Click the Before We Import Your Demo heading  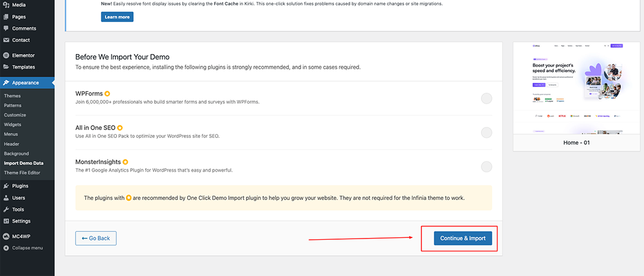pos(123,57)
